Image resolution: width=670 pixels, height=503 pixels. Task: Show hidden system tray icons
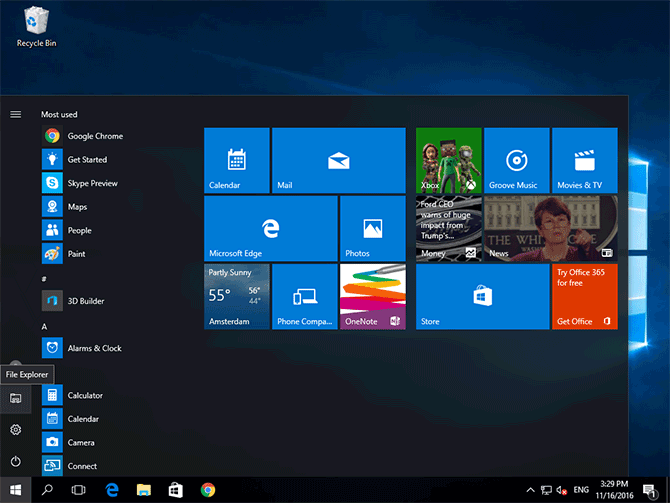[x=530, y=490]
